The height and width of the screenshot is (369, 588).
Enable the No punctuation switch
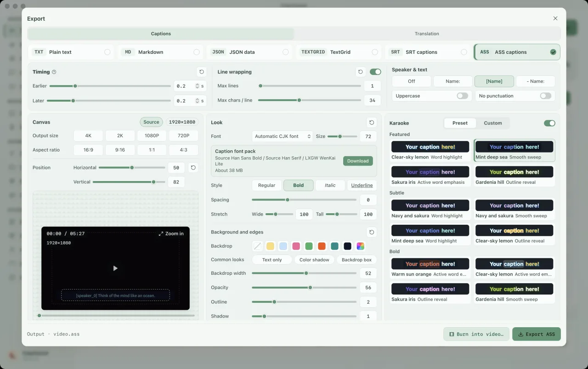(x=546, y=96)
